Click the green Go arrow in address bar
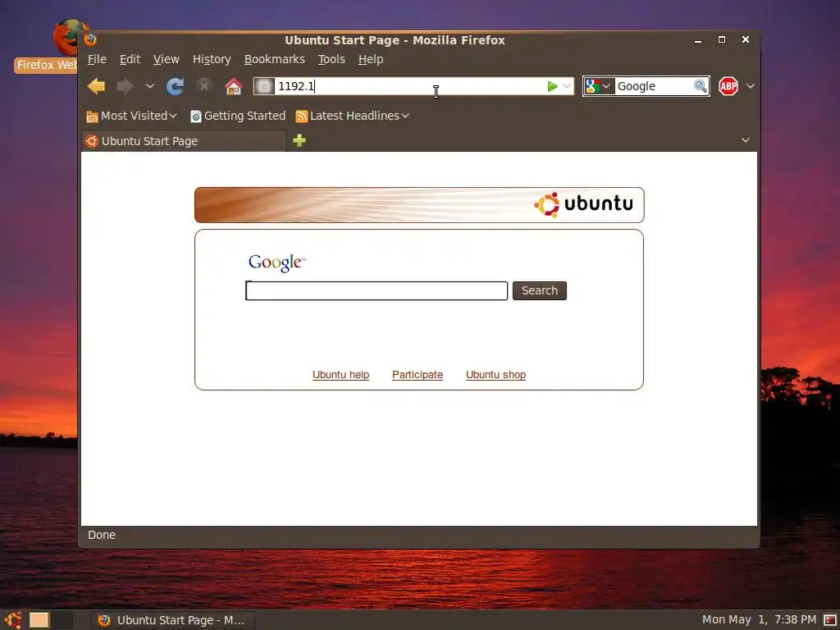 552,86
